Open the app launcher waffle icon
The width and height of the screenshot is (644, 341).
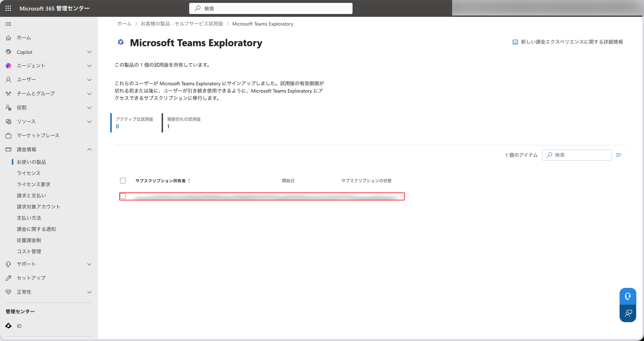[8, 8]
